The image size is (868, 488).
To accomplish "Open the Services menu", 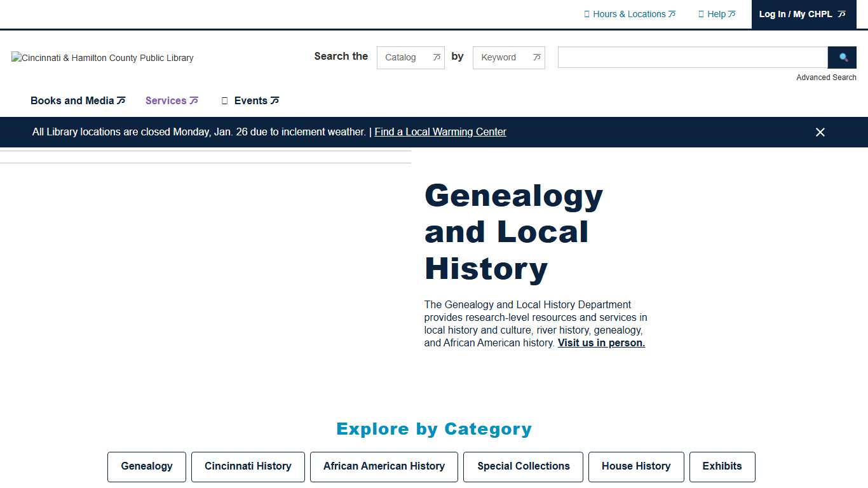I will point(165,100).
